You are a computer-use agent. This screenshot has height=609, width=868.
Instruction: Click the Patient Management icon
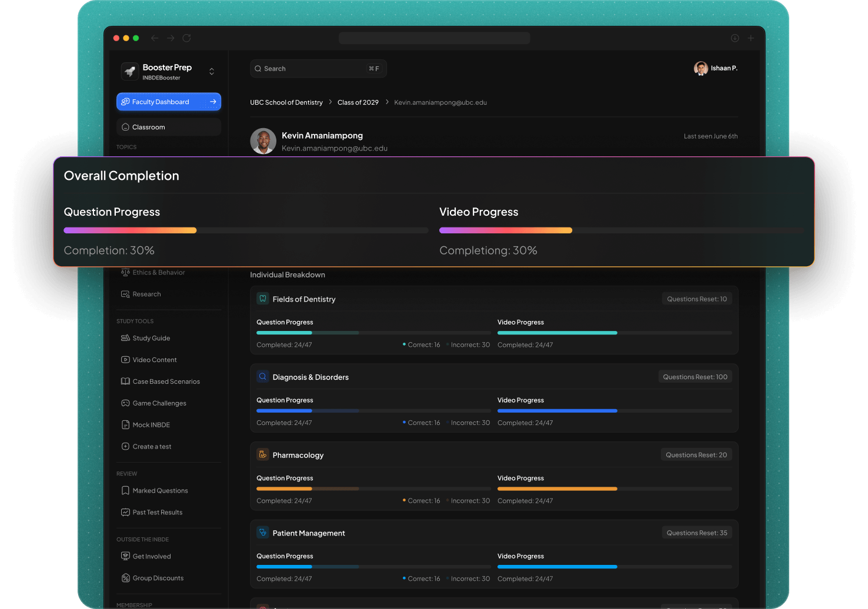tap(263, 533)
